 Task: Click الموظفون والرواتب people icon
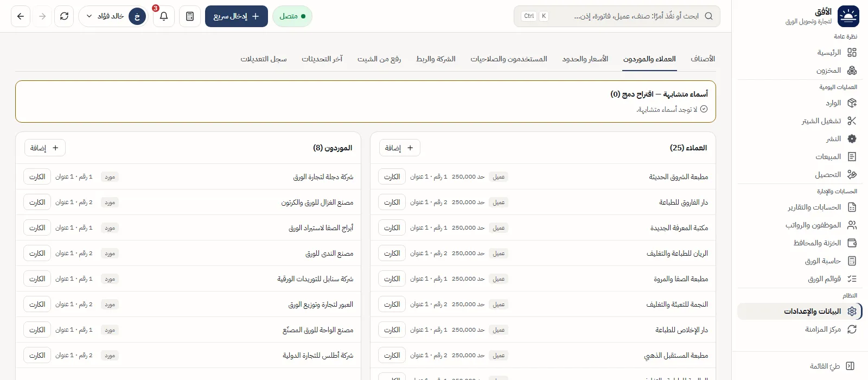852,225
